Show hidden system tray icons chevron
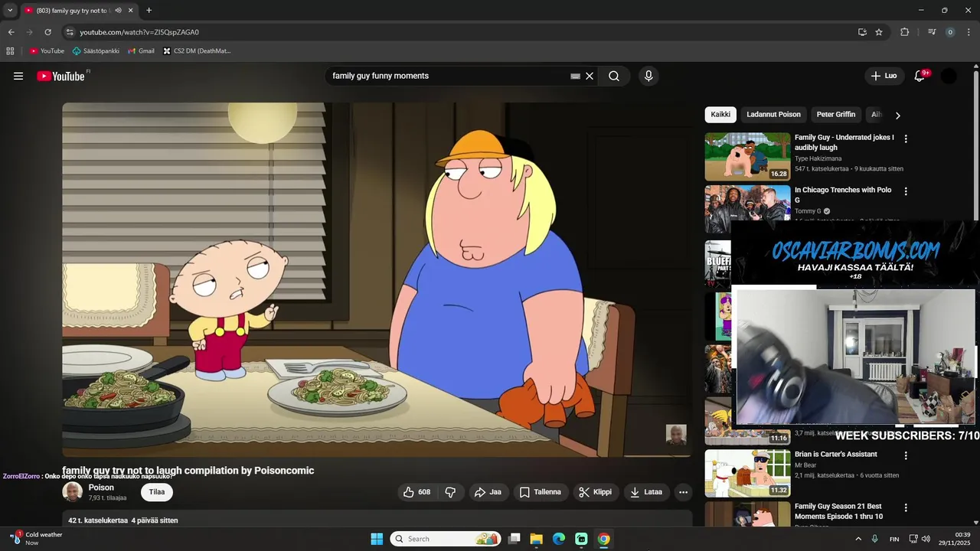The height and width of the screenshot is (551, 980). pyautogui.click(x=858, y=539)
